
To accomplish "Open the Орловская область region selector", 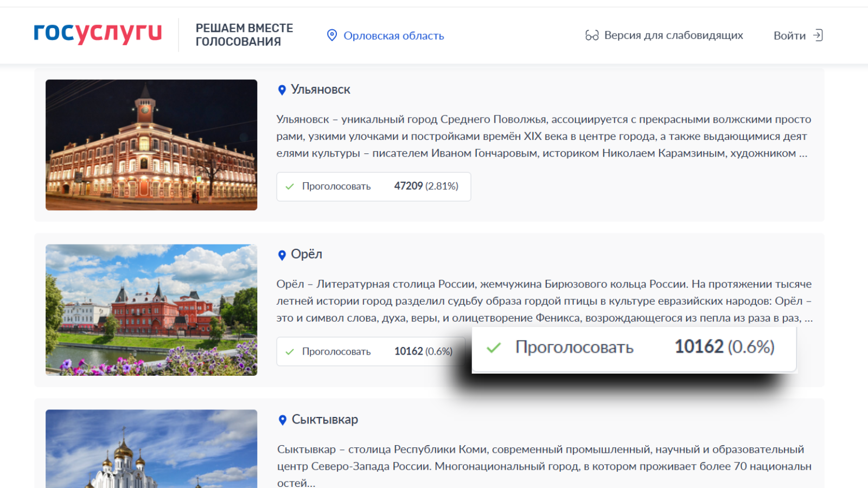I will pos(393,36).
